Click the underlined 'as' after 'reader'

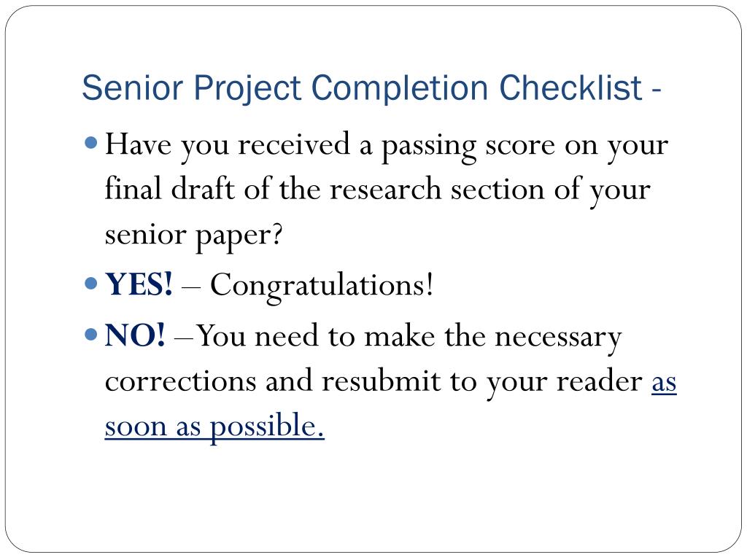664,382
